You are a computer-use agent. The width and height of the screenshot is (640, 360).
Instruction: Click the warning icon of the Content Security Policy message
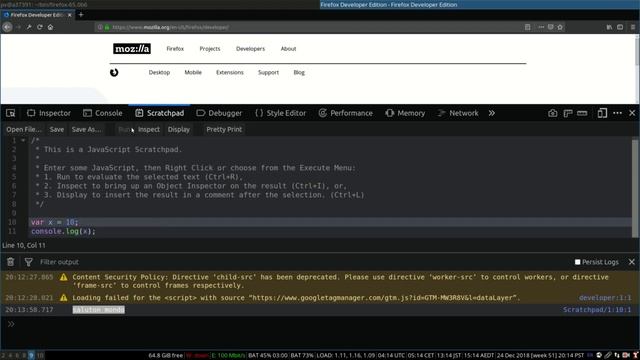click(64, 277)
